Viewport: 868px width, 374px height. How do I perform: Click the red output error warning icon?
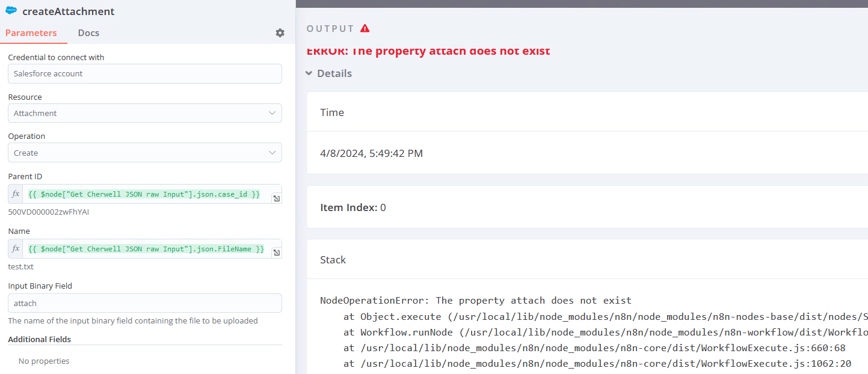point(365,28)
